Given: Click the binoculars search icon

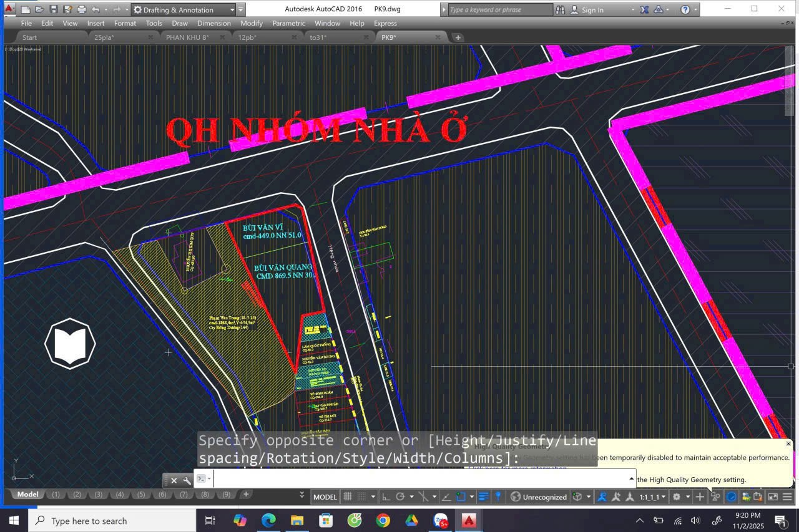Looking at the screenshot, I should pyautogui.click(x=560, y=9).
